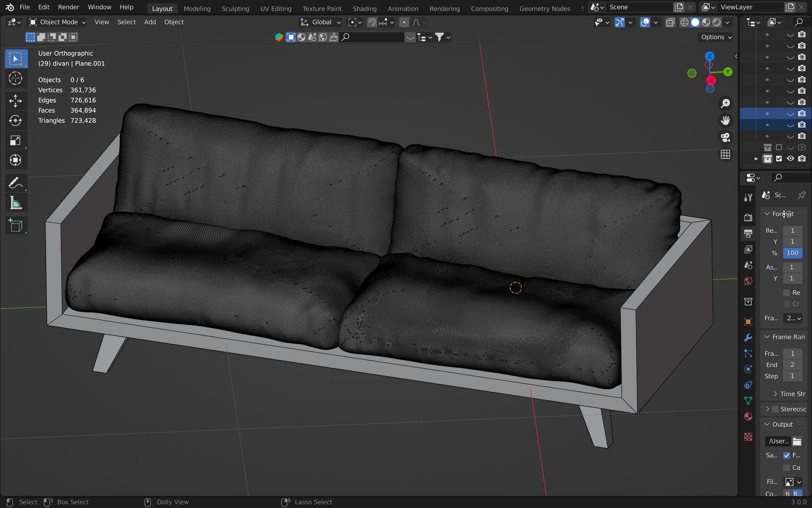Switch to the Sculpting workspace tab
This screenshot has width=812, height=508.
tap(235, 8)
